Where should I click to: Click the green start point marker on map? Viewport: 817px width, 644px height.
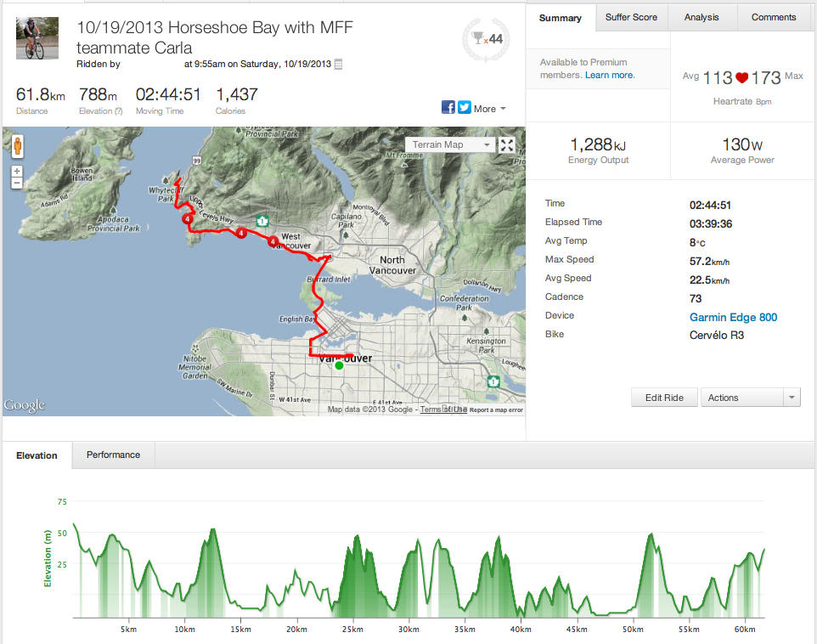[x=339, y=365]
